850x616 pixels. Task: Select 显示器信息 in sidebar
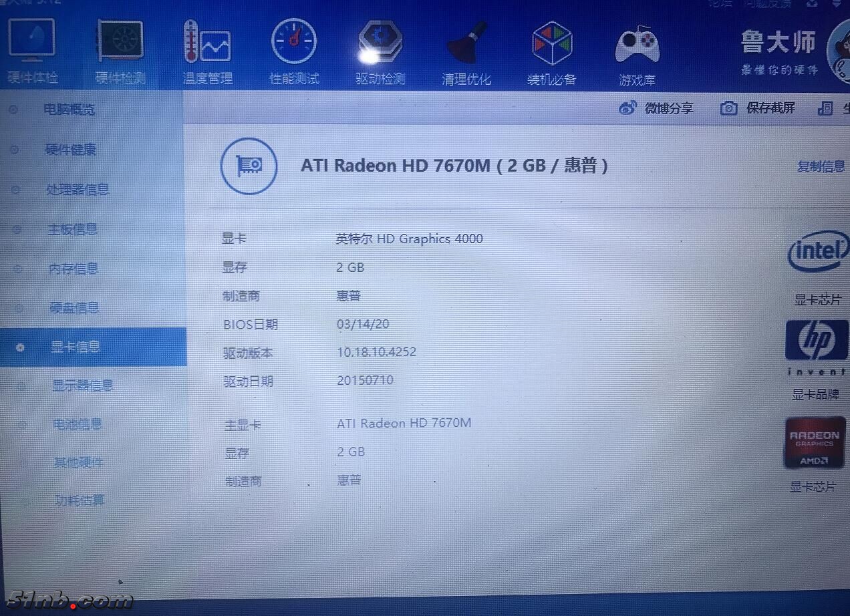[83, 386]
